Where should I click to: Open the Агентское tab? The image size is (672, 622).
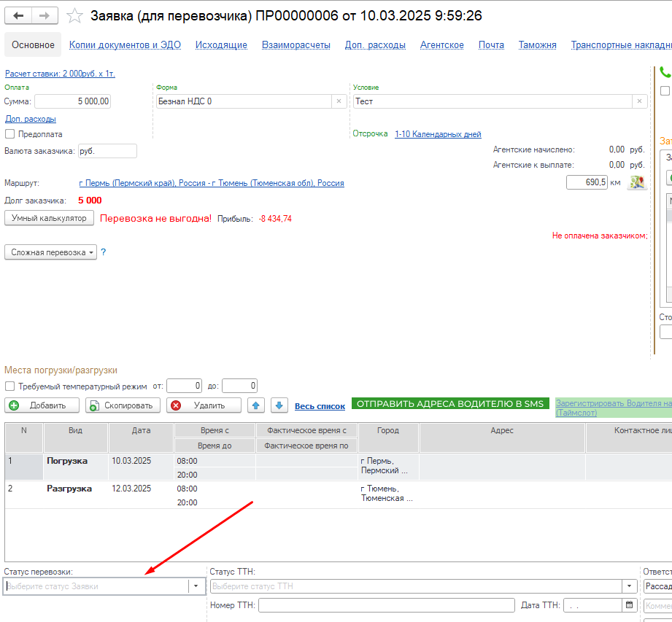click(x=442, y=45)
